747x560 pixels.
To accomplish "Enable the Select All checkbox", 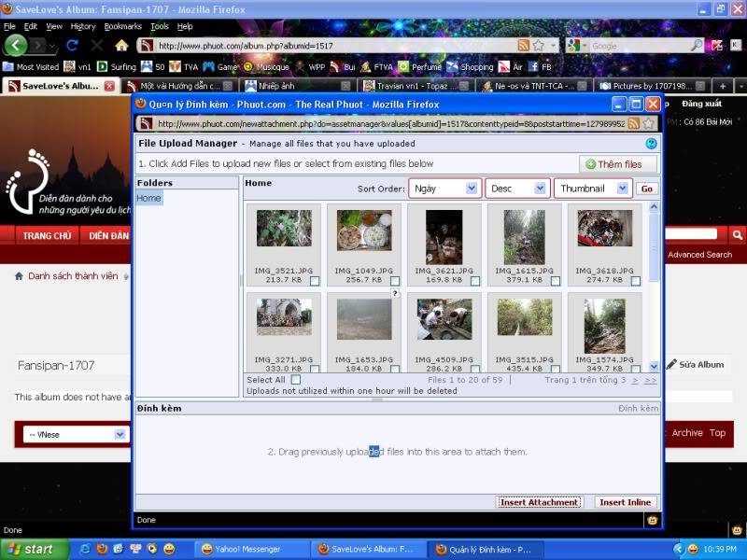I will [296, 380].
